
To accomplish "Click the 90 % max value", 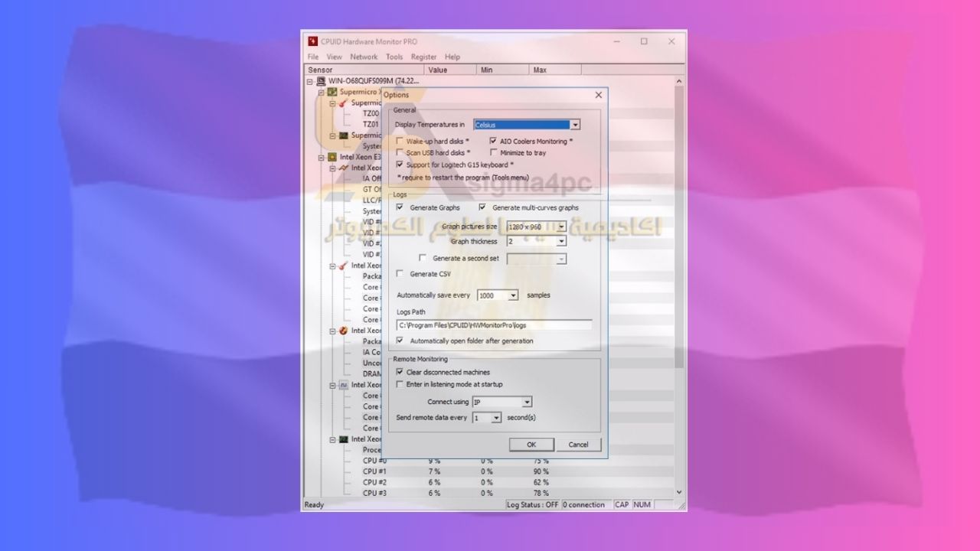I will pyautogui.click(x=541, y=471).
